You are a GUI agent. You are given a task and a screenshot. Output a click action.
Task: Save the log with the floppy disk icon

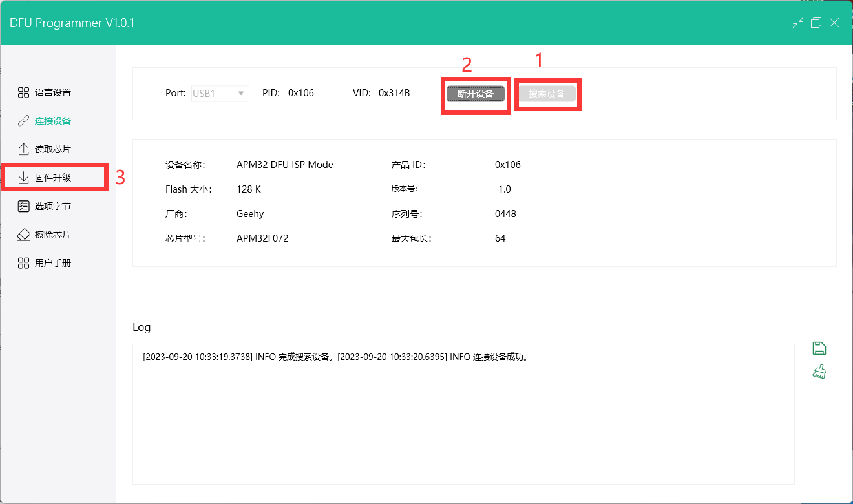[819, 348]
